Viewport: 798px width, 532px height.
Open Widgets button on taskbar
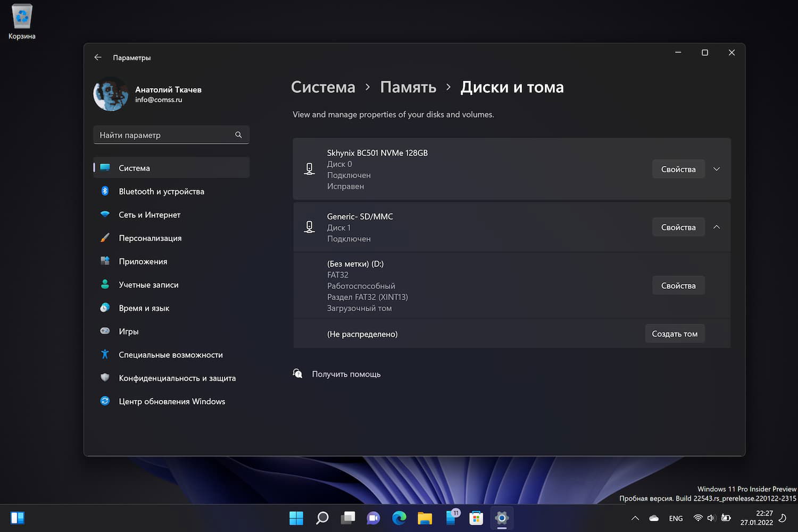coord(18,518)
